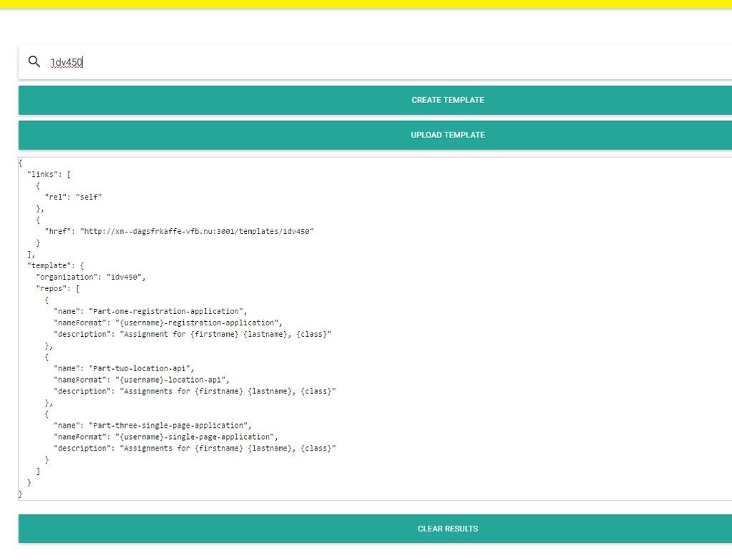Click the href templates/1dv450 URL line
732x560 pixels.
click(180, 232)
